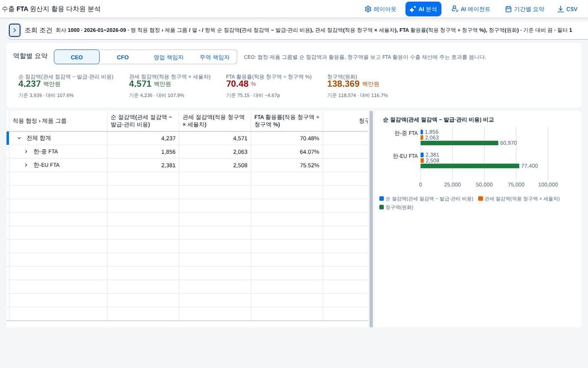Click the 2,381 cell in 한-EU FTA row
Viewport: 588px width, 368px height.
[143, 165]
